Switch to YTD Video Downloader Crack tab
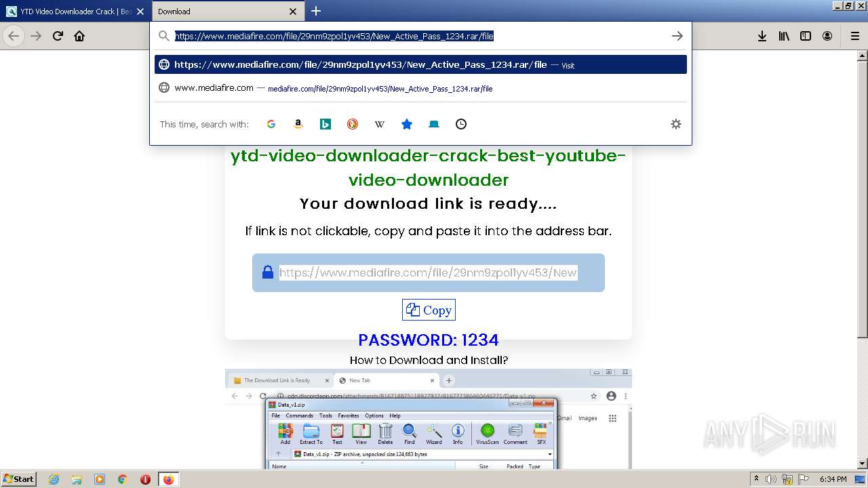This screenshot has width=868, height=488. point(75,12)
